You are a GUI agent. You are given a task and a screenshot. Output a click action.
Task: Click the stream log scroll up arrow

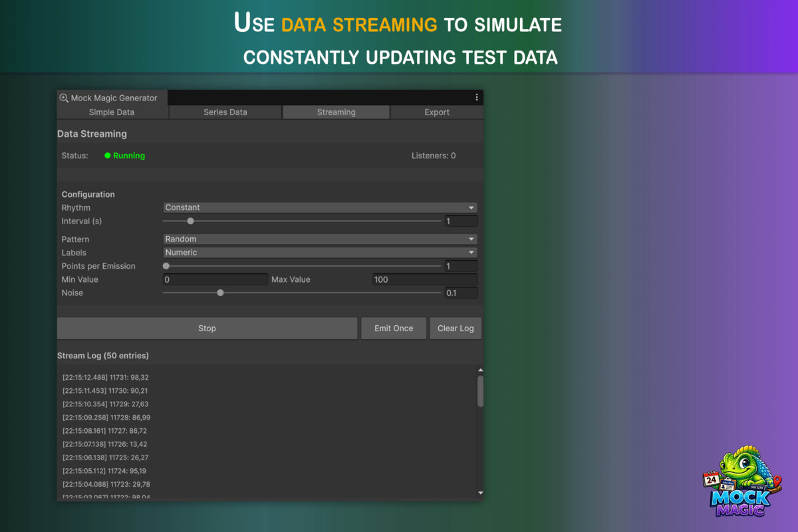tap(480, 370)
